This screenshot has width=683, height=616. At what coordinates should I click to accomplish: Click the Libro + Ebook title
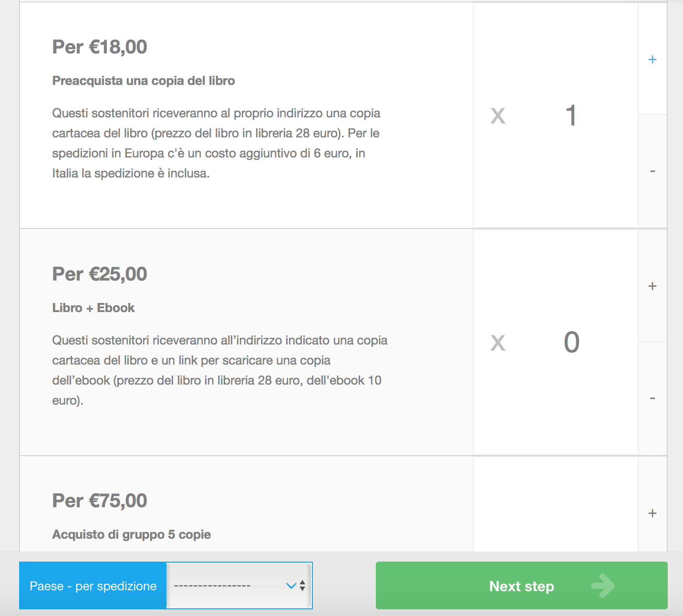point(93,308)
